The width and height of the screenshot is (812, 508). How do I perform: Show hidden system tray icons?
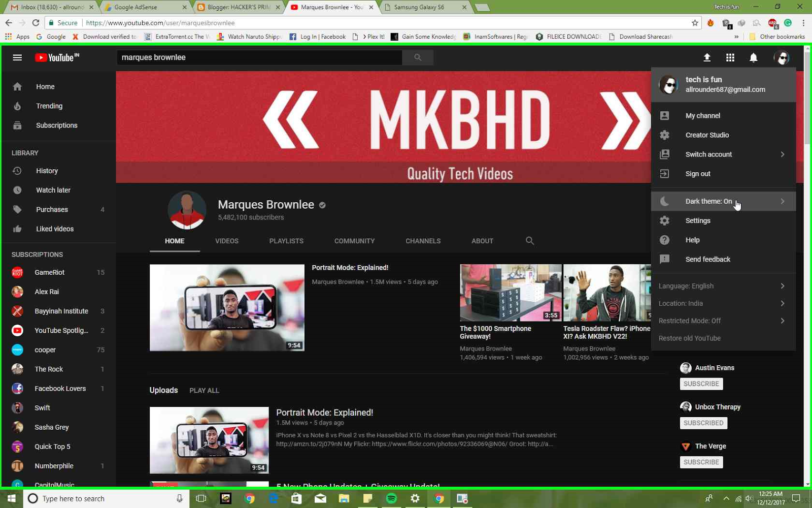tap(726, 498)
